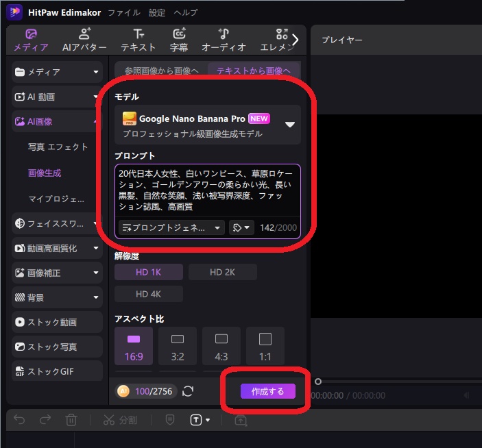Refresh the credits with the reload icon

(188, 391)
